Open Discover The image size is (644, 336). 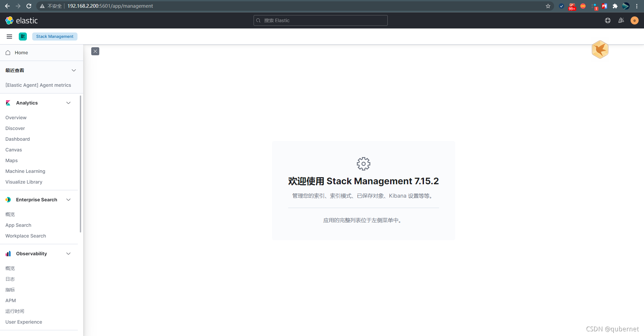point(15,128)
